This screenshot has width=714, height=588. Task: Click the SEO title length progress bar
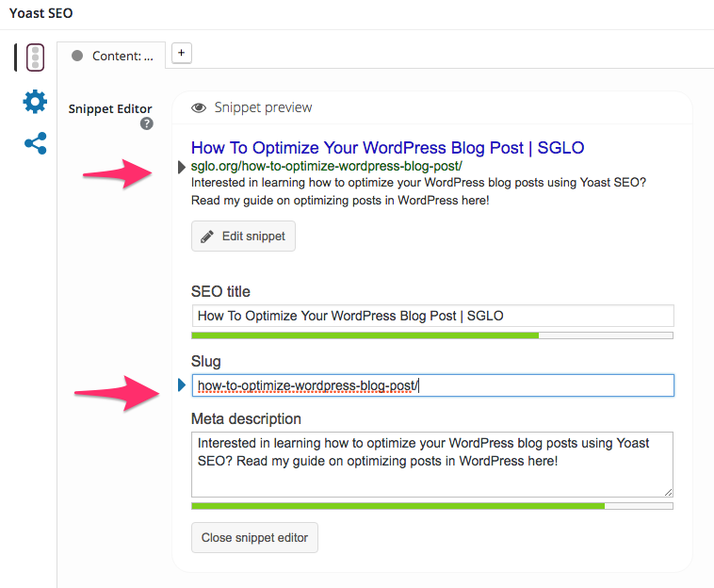[432, 335]
